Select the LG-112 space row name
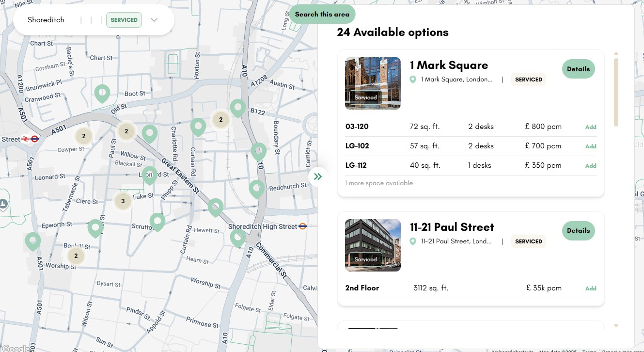Screen dimensions: 644x352 pyautogui.click(x=356, y=165)
